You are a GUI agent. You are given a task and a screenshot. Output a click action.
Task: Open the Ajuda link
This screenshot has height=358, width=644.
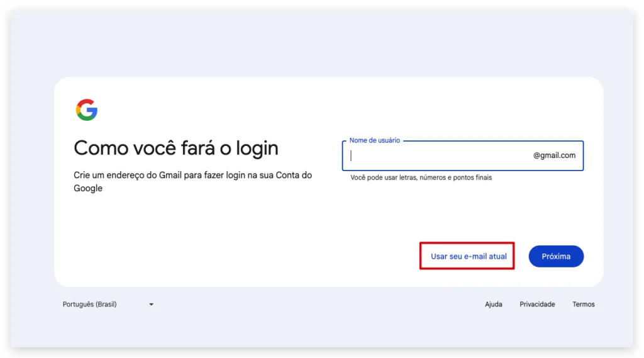[493, 304]
